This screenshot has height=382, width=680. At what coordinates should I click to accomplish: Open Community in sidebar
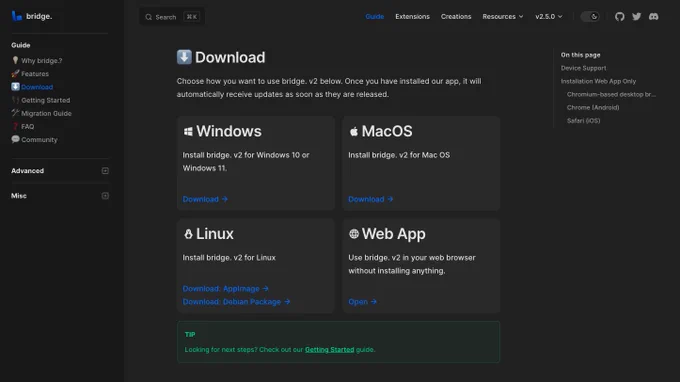click(x=34, y=140)
